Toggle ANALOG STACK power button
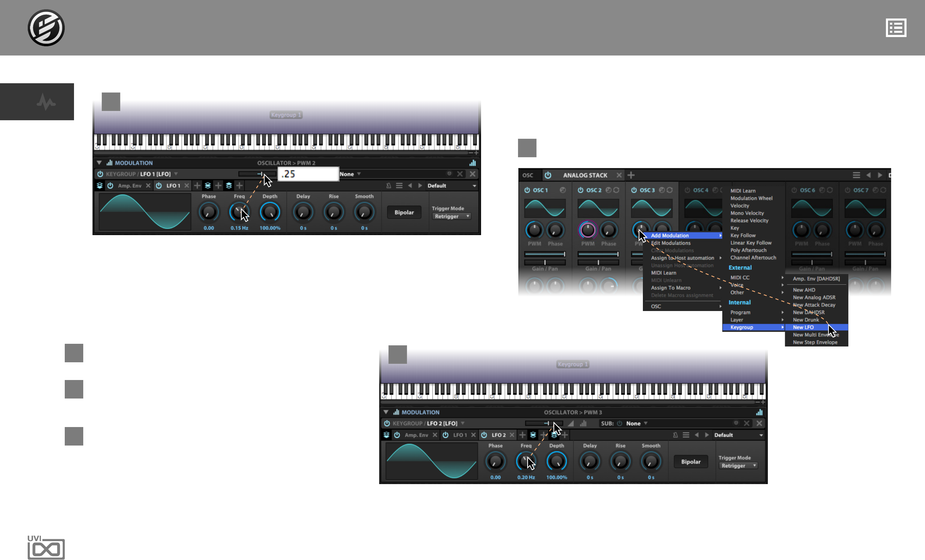This screenshot has width=925, height=560. [548, 175]
